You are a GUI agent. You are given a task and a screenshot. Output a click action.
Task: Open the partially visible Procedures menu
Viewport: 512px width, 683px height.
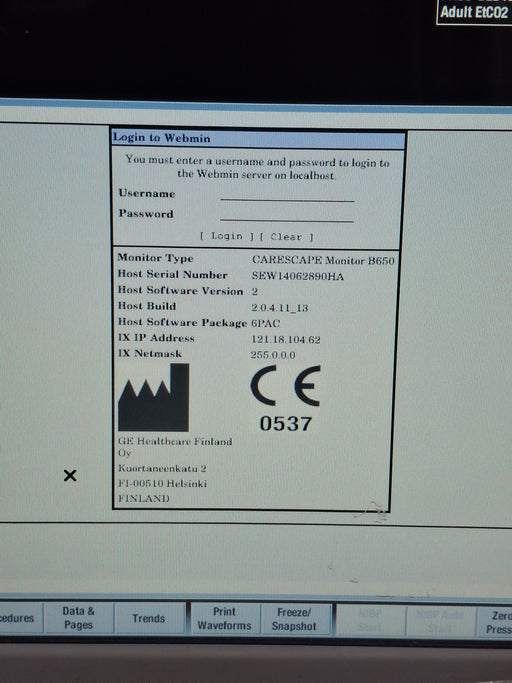[21, 617]
